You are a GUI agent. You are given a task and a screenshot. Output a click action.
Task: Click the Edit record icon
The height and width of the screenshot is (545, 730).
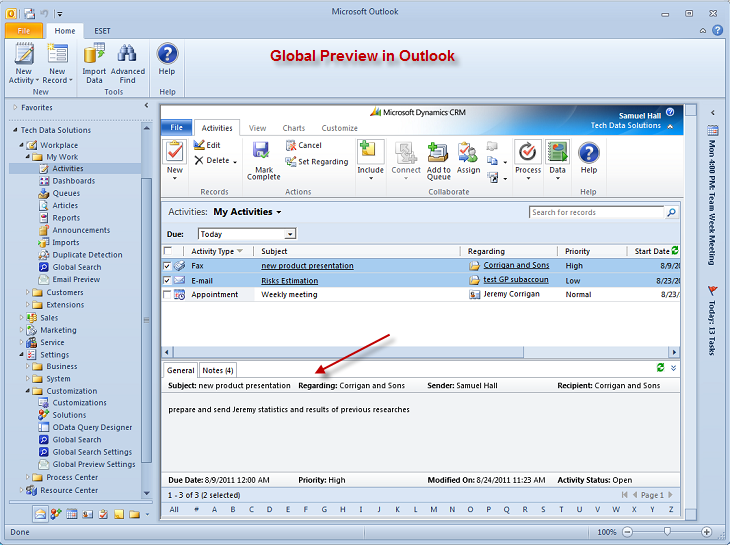coord(199,145)
